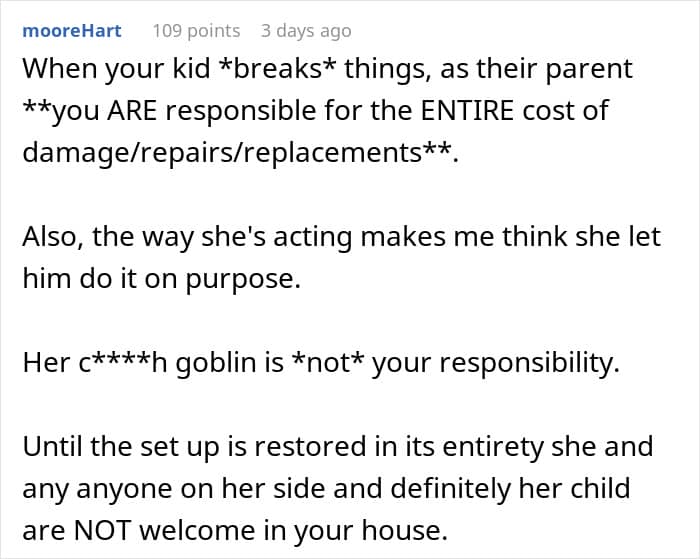Click the text "are NOT welcome"
The height and width of the screenshot is (559, 700).
tap(138, 530)
